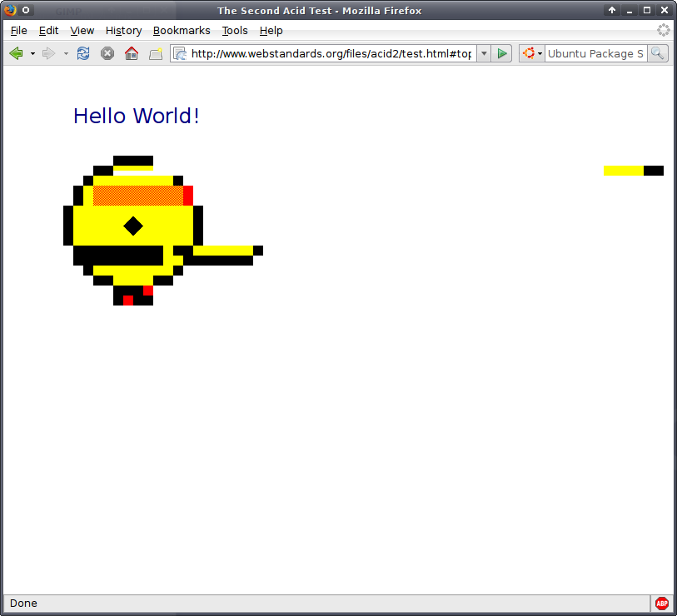Click the Firefox icon in title bar
Viewport: 677px width, 616px height.
point(9,10)
